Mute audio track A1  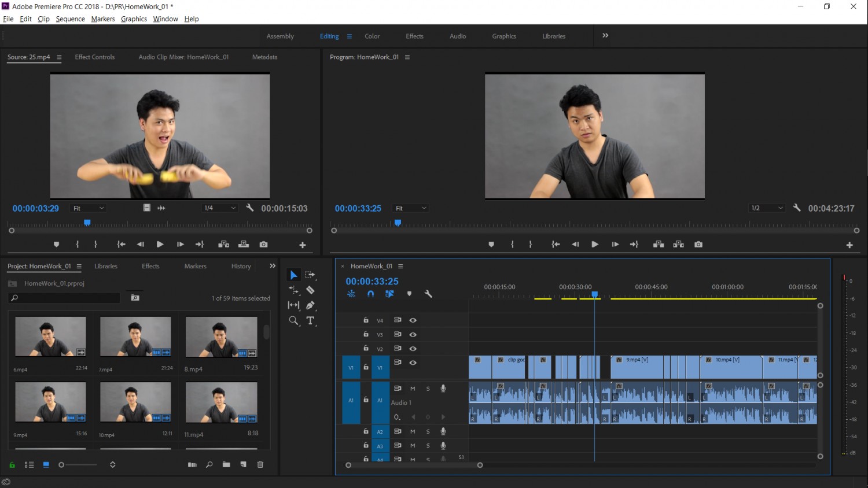[413, 389]
